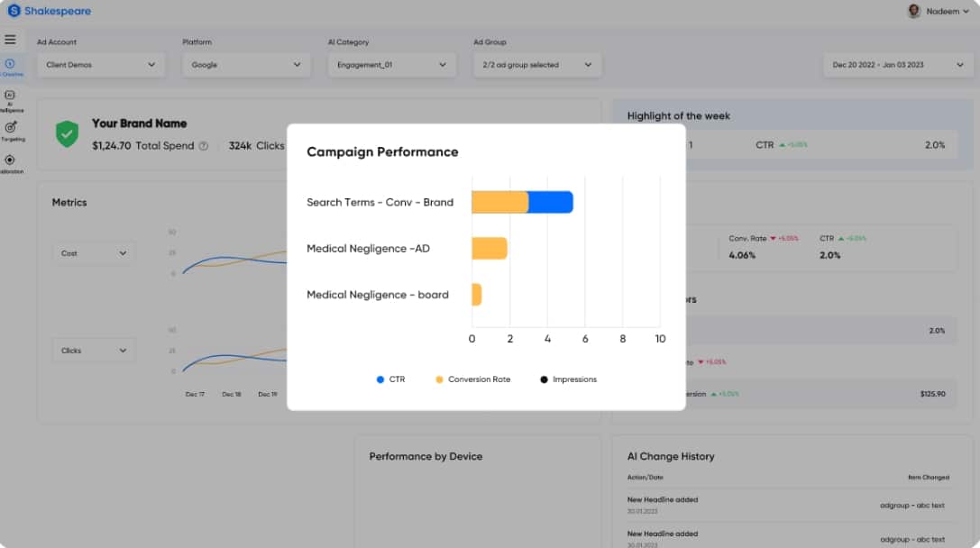Click the Performance by Device heading
Screen dimensions: 980x548
(426, 457)
